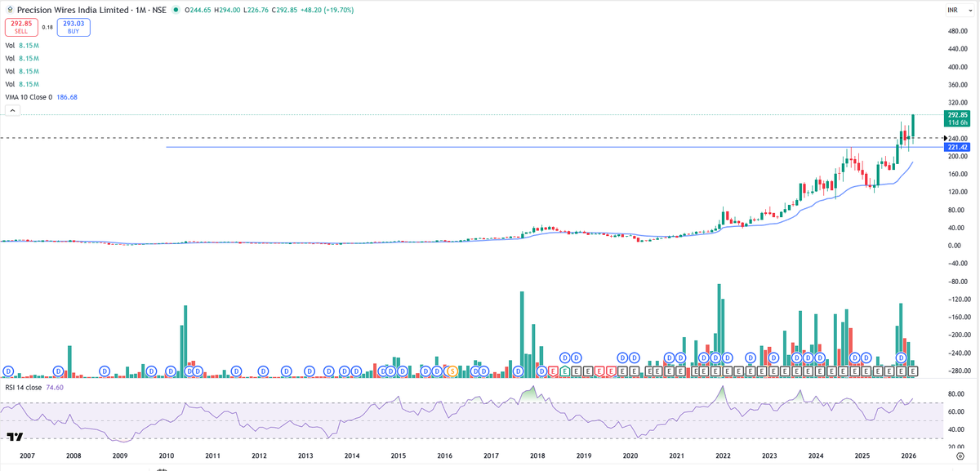
Task: Click a green earnings E marker near 2021
Action: click(564, 370)
